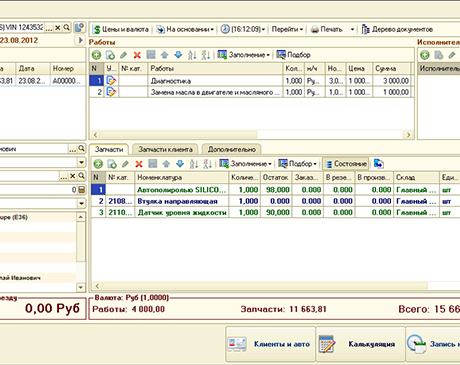Select Автополироль SILICO... part row
The height and width of the screenshot is (365, 460).
pos(276,190)
